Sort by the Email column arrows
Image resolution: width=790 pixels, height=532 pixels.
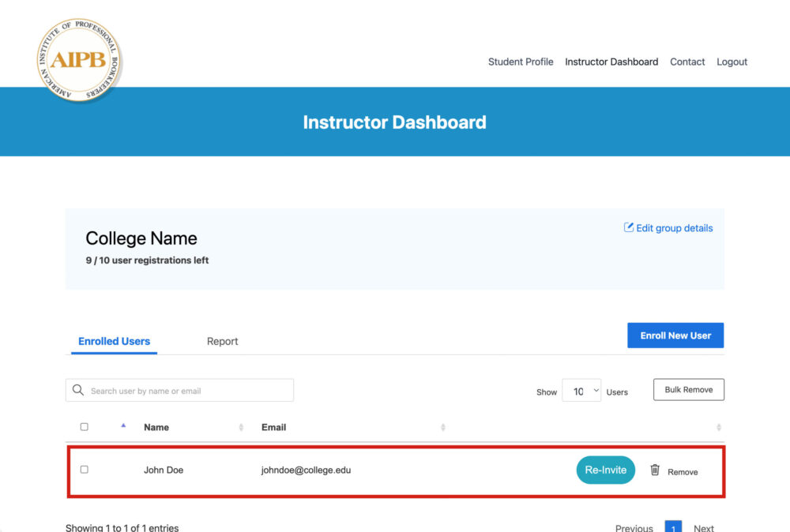tap(443, 427)
